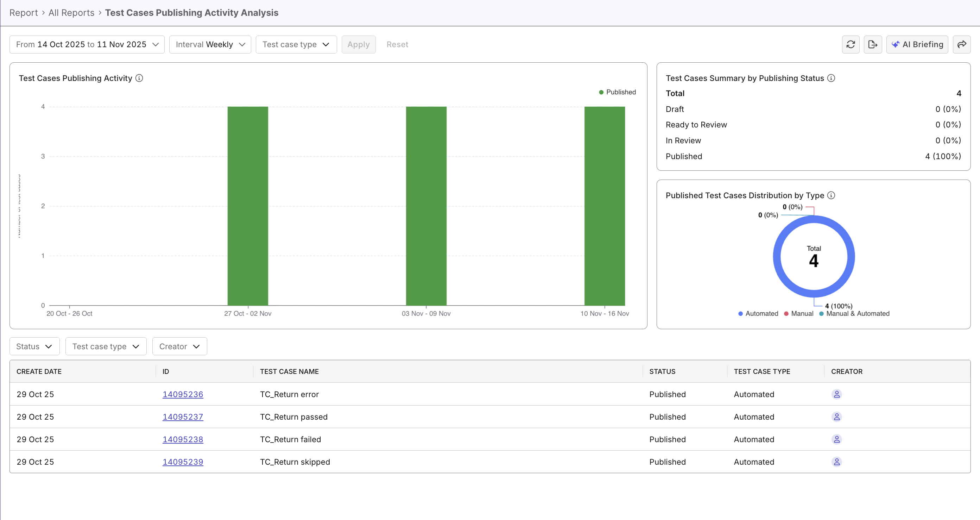Toggle Manual in the donut chart legend
The height and width of the screenshot is (520, 980).
point(799,313)
